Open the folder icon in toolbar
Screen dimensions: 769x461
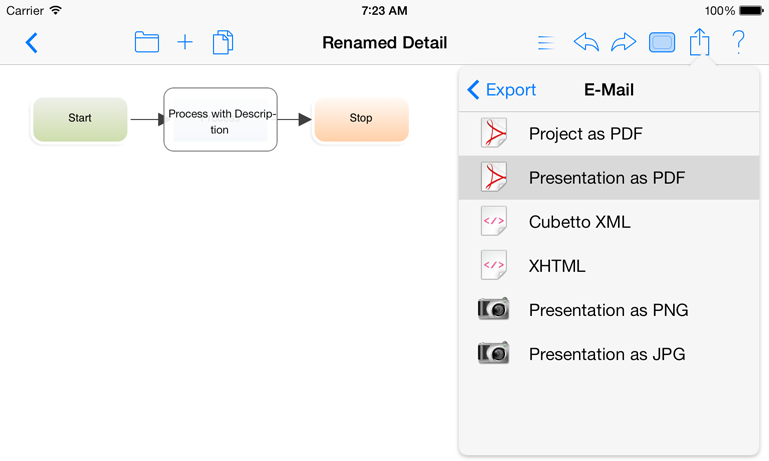pyautogui.click(x=147, y=42)
